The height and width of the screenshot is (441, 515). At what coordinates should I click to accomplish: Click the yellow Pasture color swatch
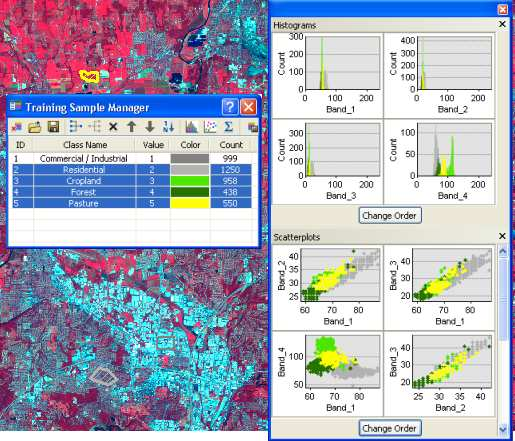pos(190,203)
